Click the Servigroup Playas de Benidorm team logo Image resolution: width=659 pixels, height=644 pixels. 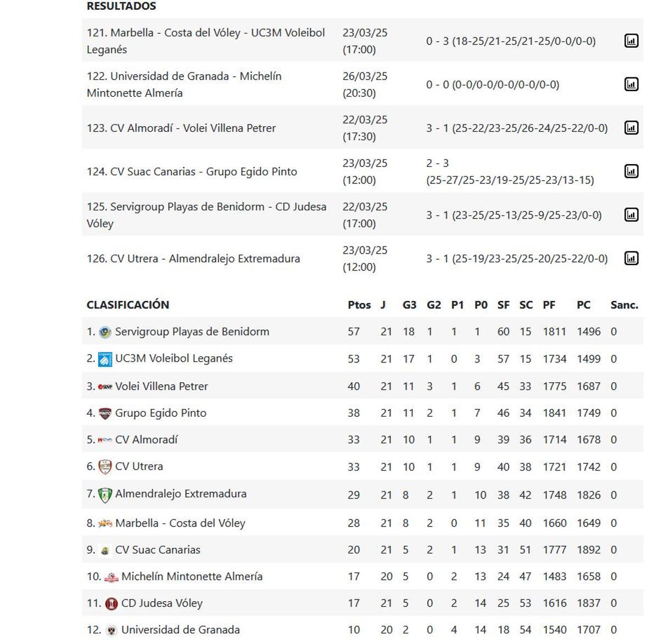tap(104, 332)
